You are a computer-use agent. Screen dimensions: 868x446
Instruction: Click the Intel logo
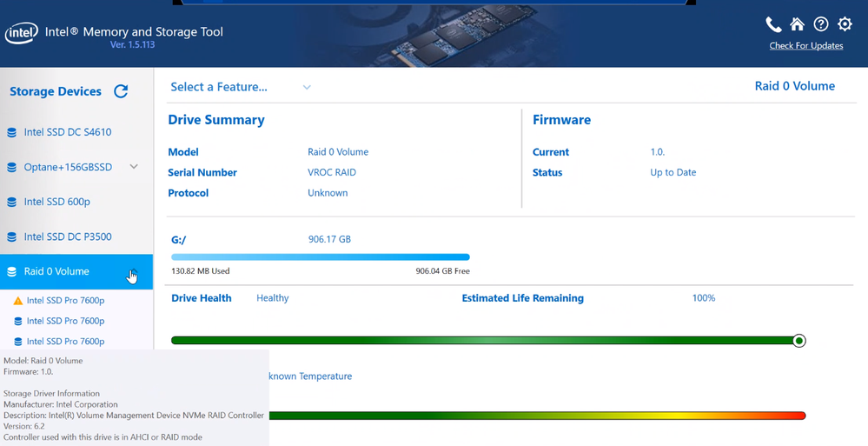point(22,33)
